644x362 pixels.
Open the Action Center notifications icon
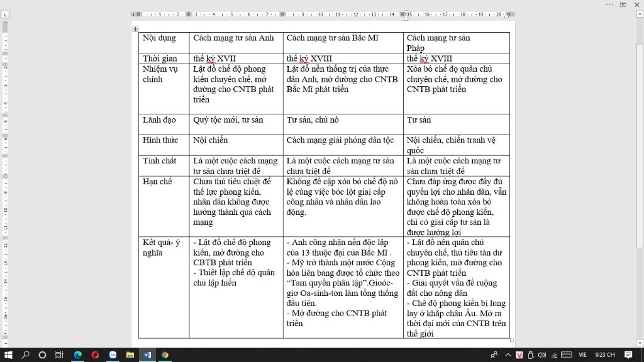(x=628, y=355)
